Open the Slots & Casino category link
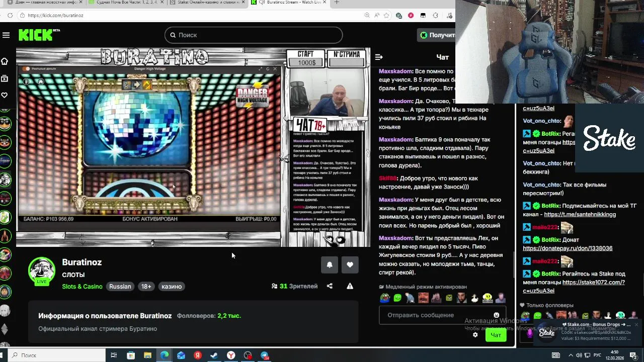 (x=82, y=287)
